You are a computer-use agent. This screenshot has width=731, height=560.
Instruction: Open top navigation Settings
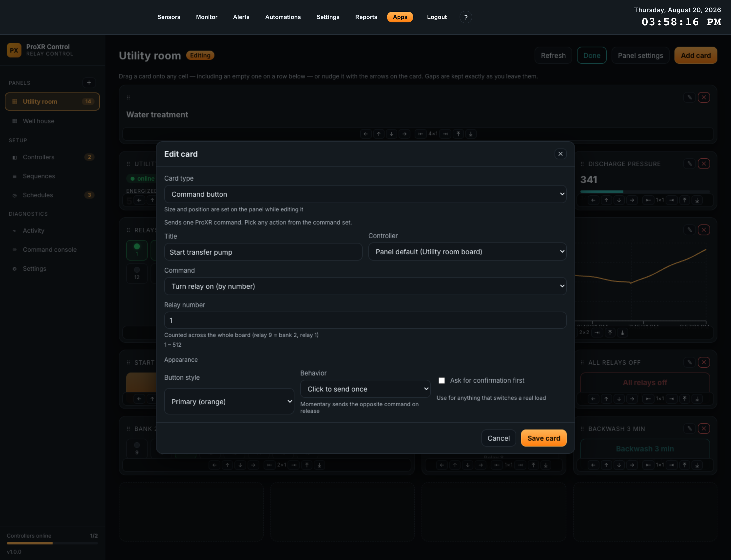[x=328, y=17]
